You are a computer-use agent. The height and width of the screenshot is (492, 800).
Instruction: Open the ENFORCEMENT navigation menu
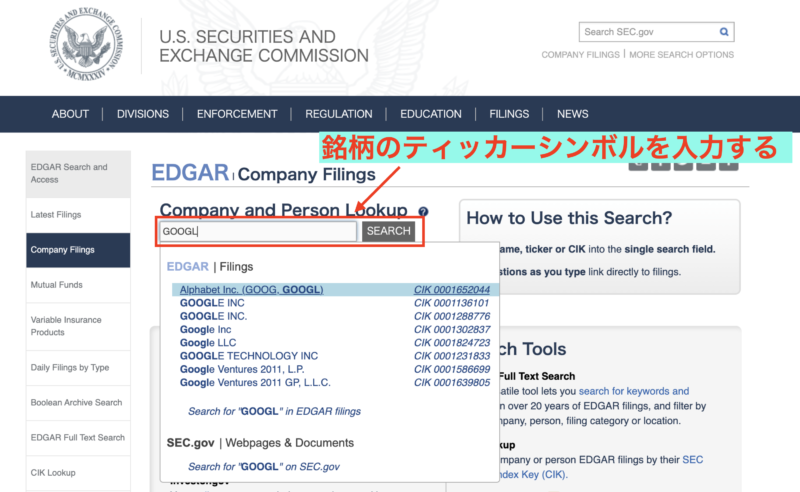237,114
